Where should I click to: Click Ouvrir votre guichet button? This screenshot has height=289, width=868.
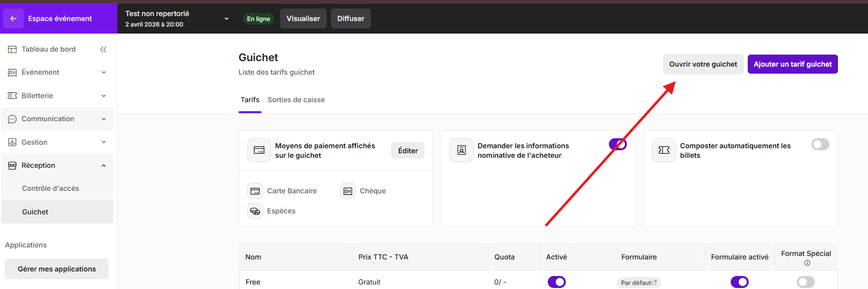coord(703,64)
